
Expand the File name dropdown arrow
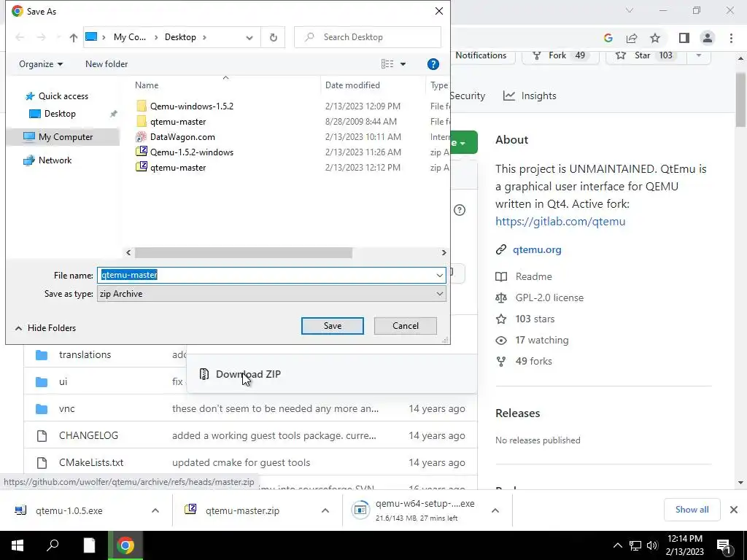click(x=439, y=275)
